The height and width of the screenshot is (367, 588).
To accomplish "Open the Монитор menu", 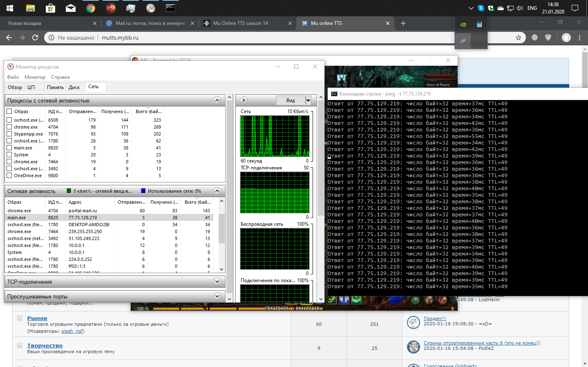I will [x=35, y=77].
